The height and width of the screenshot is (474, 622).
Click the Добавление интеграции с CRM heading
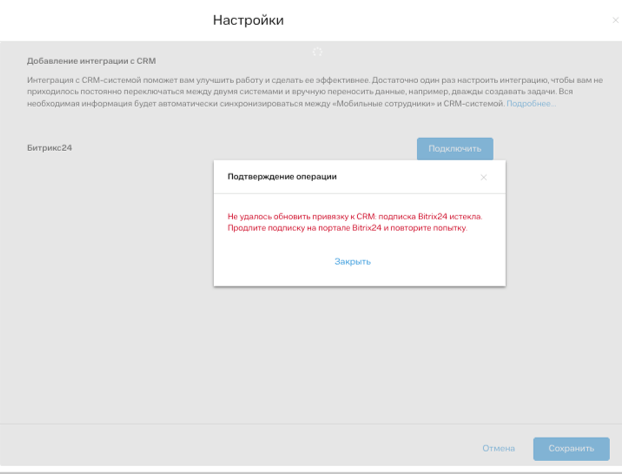[x=91, y=61]
